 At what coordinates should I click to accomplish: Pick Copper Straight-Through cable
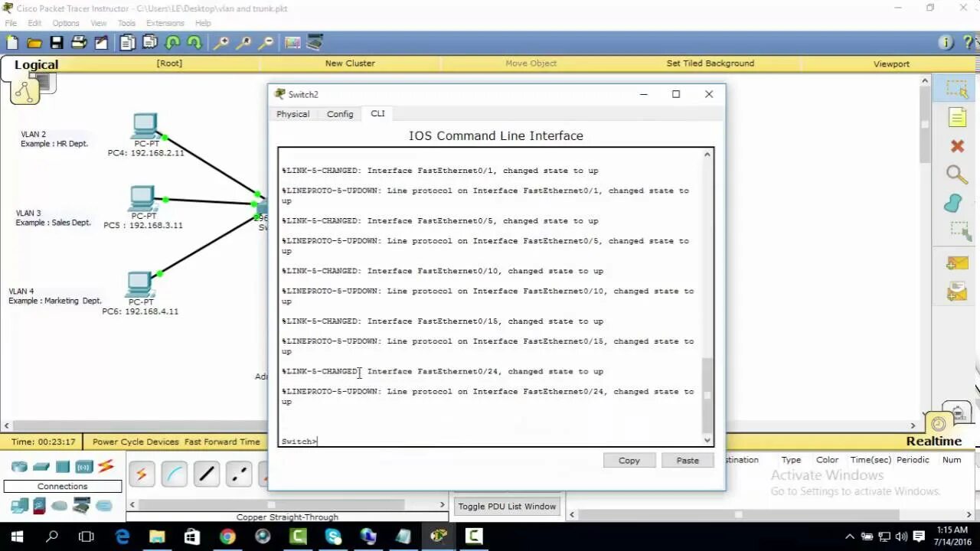[207, 474]
